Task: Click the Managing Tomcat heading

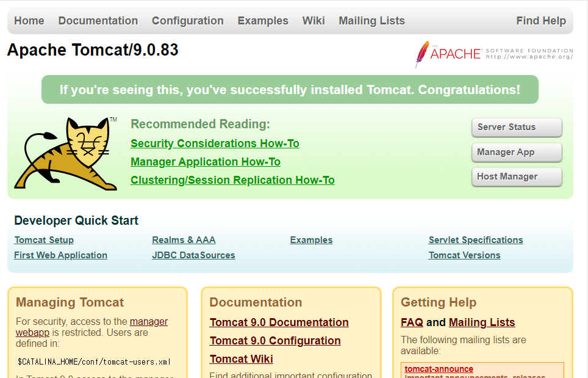Action: tap(70, 302)
